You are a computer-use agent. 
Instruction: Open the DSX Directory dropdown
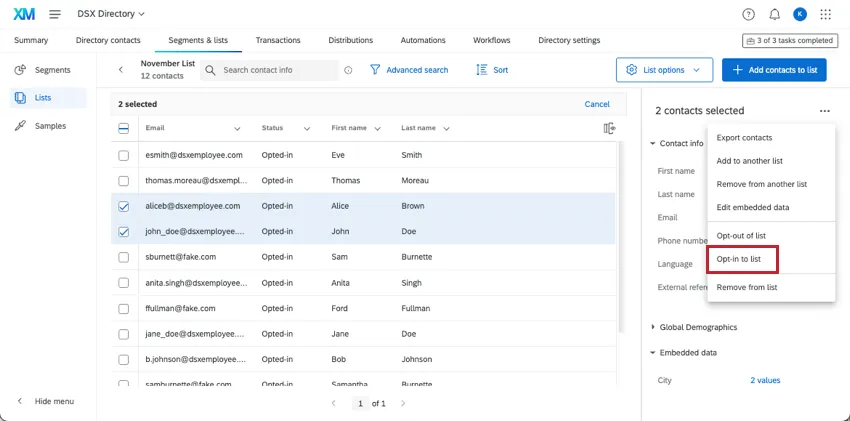click(x=111, y=14)
